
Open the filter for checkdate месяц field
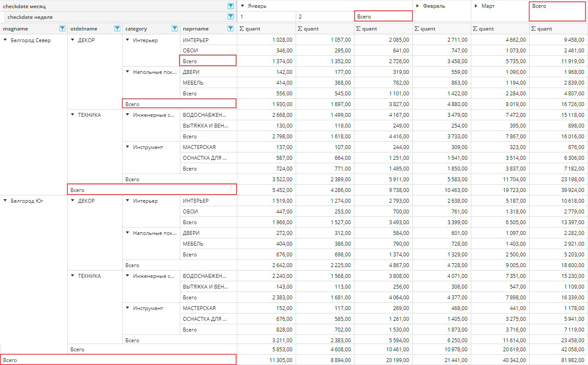click(x=230, y=6)
